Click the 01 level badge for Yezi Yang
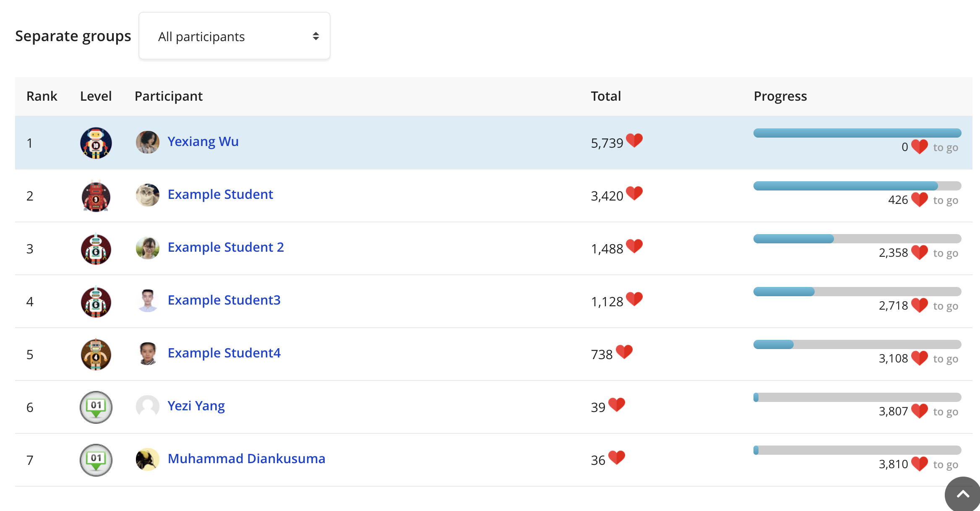The image size is (980, 511). (96, 407)
